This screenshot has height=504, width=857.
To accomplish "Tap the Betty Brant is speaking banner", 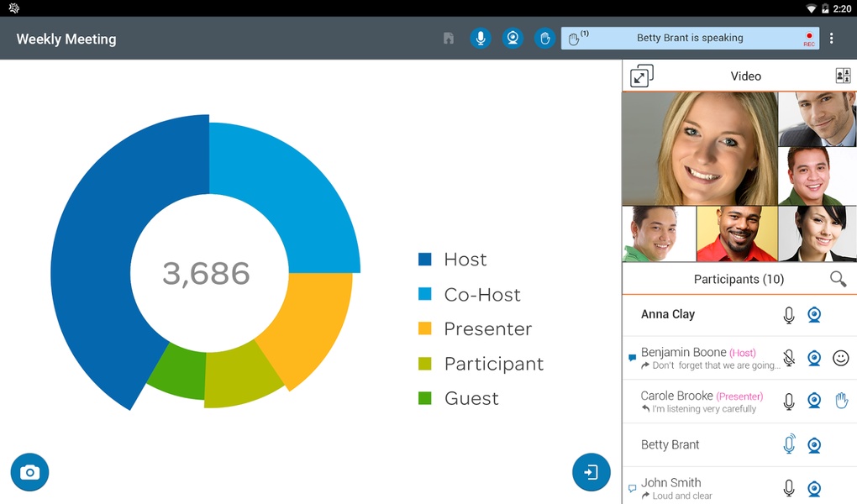I will (x=690, y=39).
